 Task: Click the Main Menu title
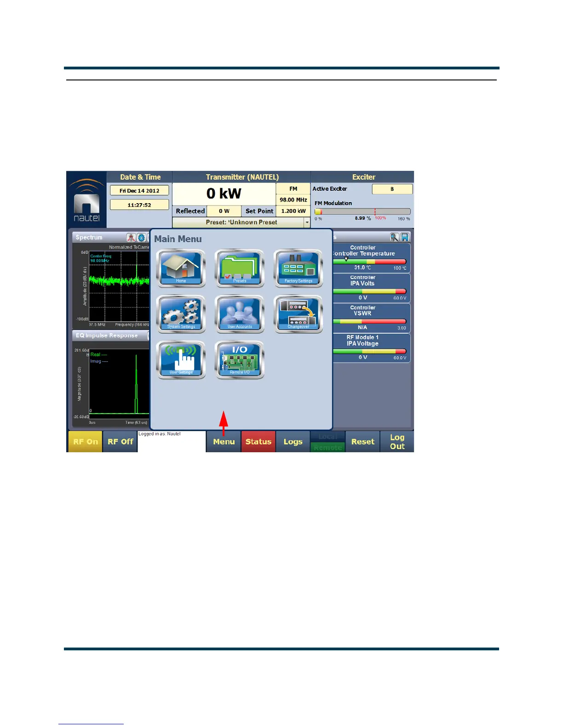pos(178,239)
